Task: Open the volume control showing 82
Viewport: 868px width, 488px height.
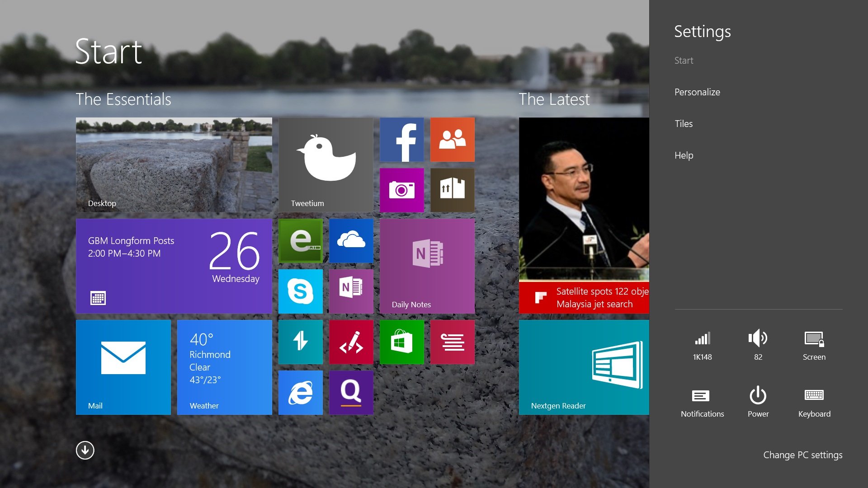Action: [758, 346]
